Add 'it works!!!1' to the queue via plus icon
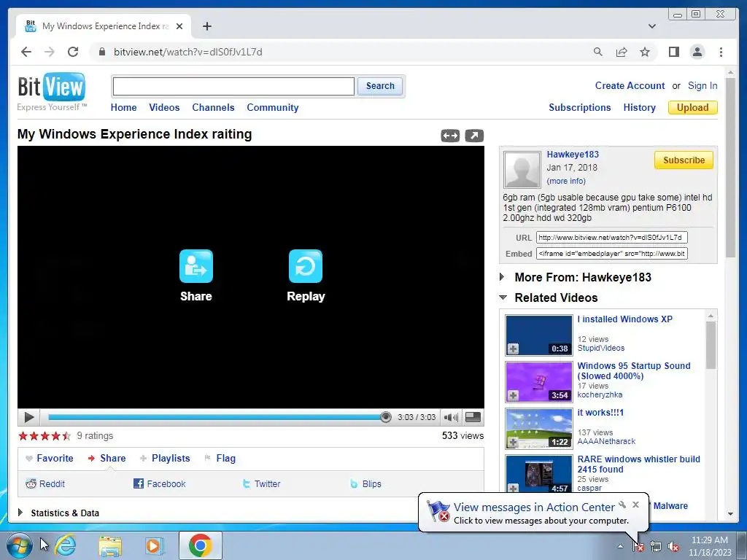 [513, 443]
